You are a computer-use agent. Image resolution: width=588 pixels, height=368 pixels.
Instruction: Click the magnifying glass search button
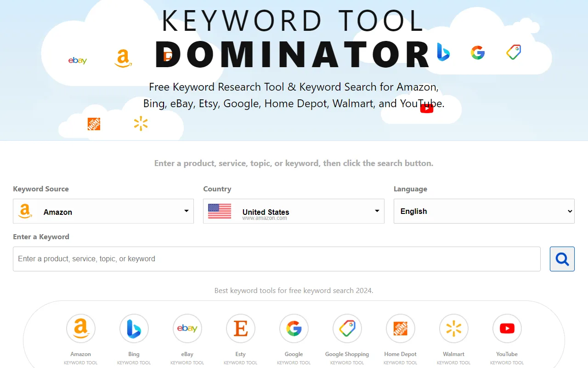coord(562,259)
